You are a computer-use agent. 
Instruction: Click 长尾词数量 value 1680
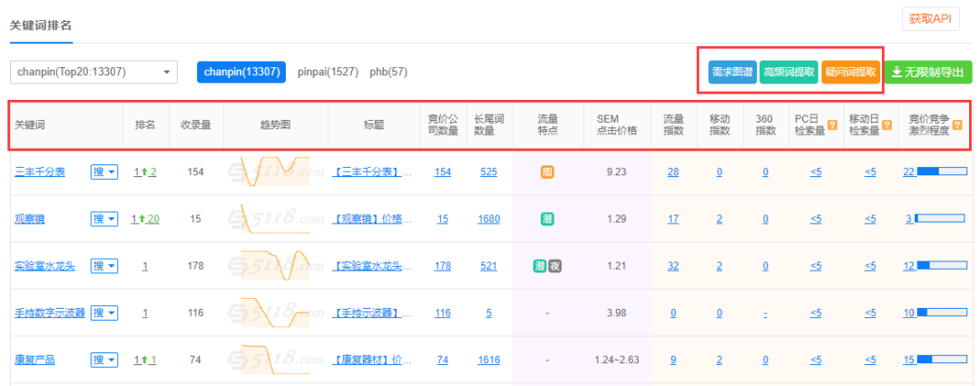(x=489, y=219)
